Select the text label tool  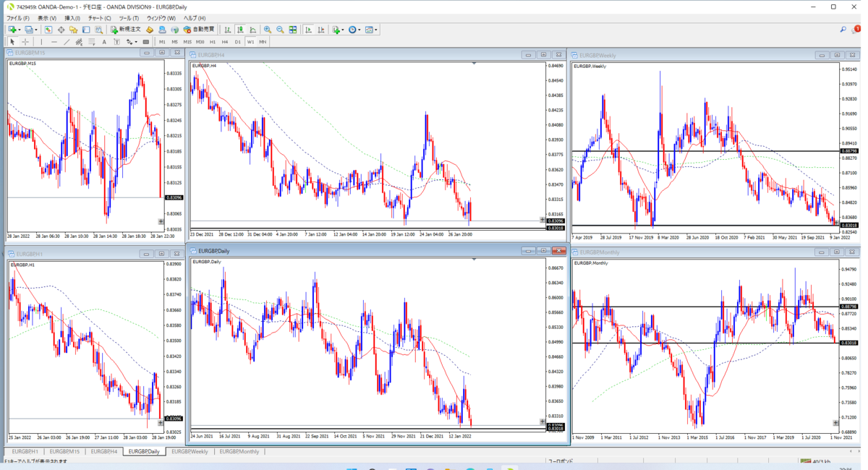[116, 42]
